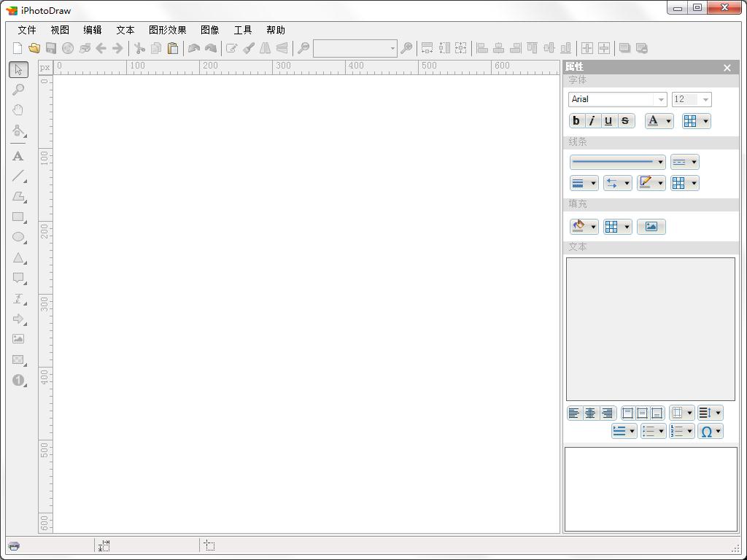
Task: Click the insert image fill button
Action: [x=651, y=227]
